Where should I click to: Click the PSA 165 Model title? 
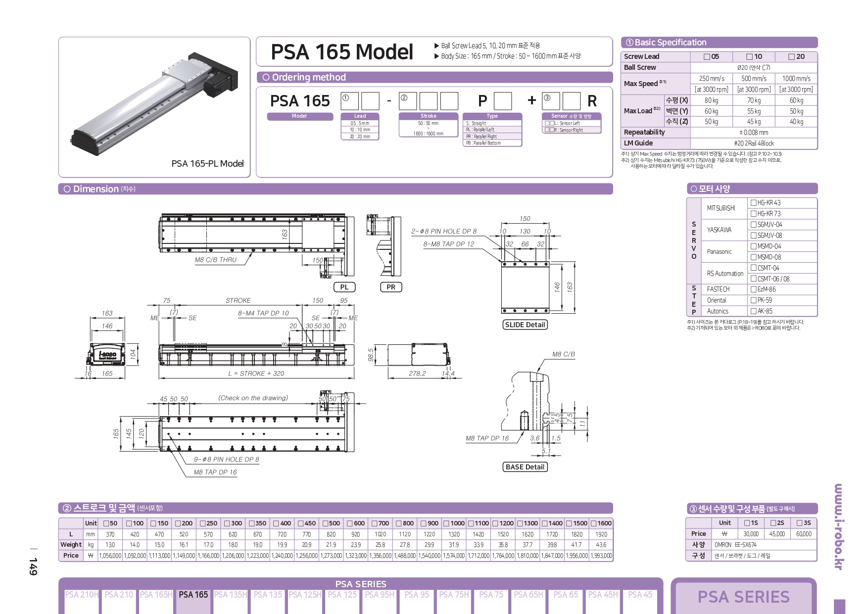pyautogui.click(x=342, y=52)
